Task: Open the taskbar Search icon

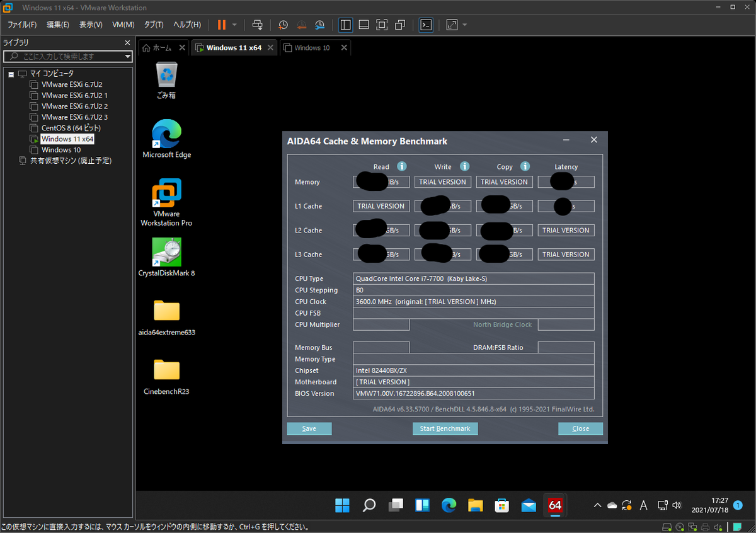Action: [x=369, y=505]
